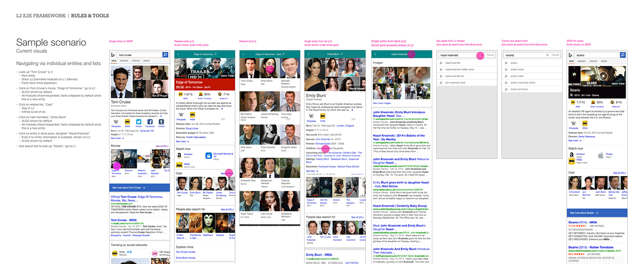Expand 'See more' facts on Edge of Tomorrow

pyautogui.click(x=182, y=141)
